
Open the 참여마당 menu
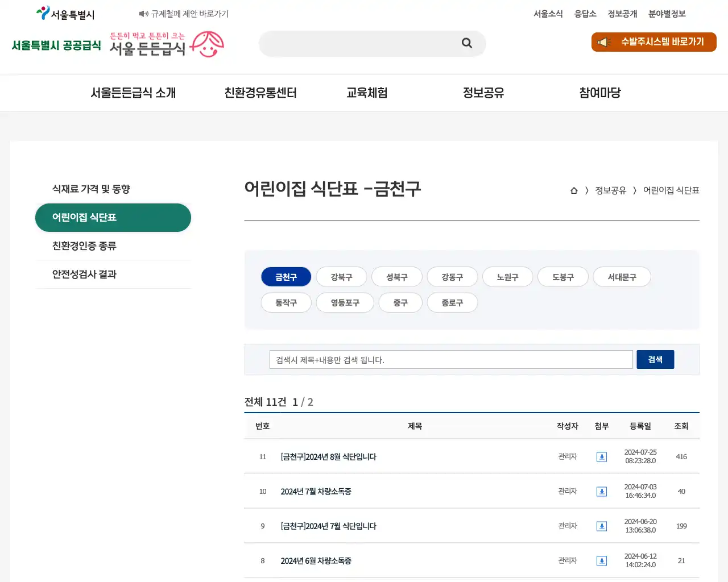599,93
